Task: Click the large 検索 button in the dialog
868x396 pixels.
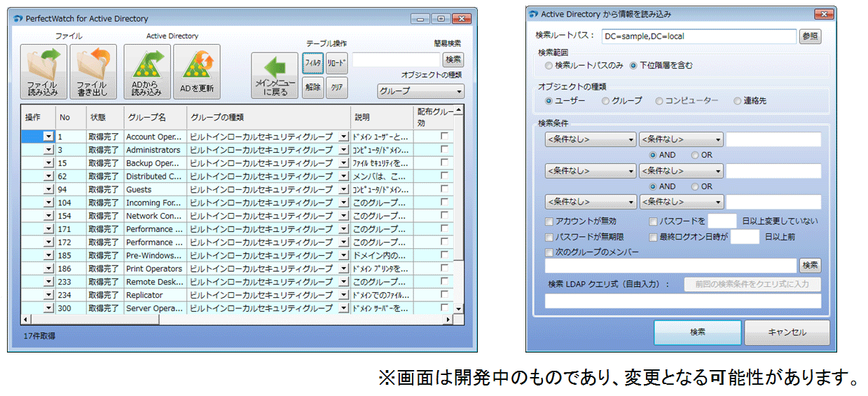Action: [698, 332]
